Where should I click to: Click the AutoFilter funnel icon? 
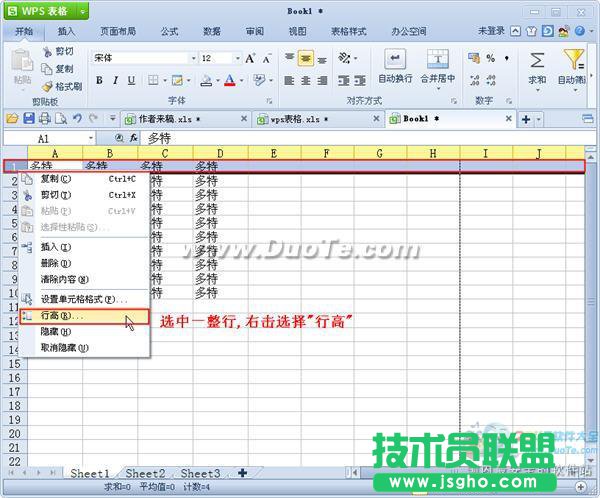tap(573, 60)
